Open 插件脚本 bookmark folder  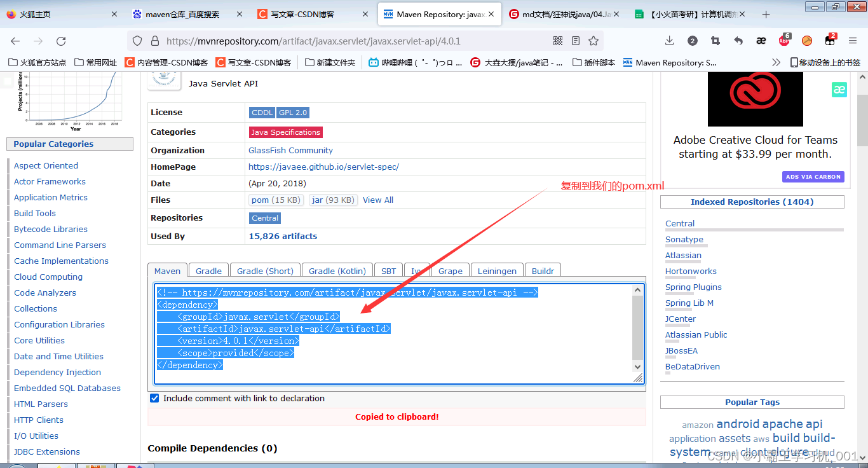click(594, 62)
